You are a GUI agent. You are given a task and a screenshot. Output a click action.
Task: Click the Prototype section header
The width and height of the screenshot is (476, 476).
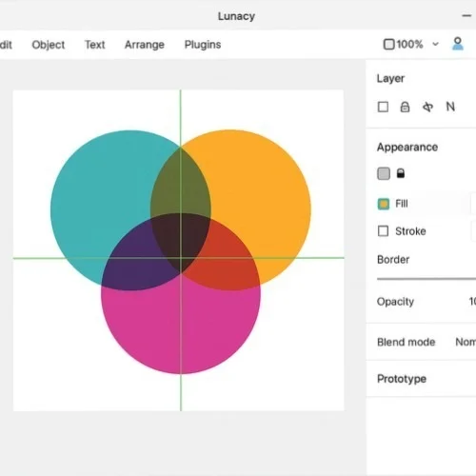(402, 379)
